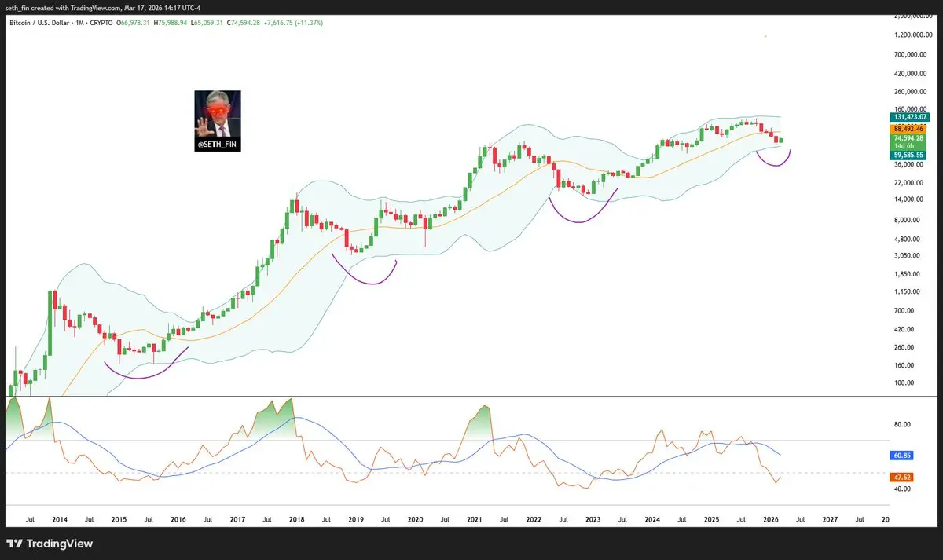Click the 4,800.00 price axis label
The width and height of the screenshot is (943, 560).
pyautogui.click(x=907, y=238)
